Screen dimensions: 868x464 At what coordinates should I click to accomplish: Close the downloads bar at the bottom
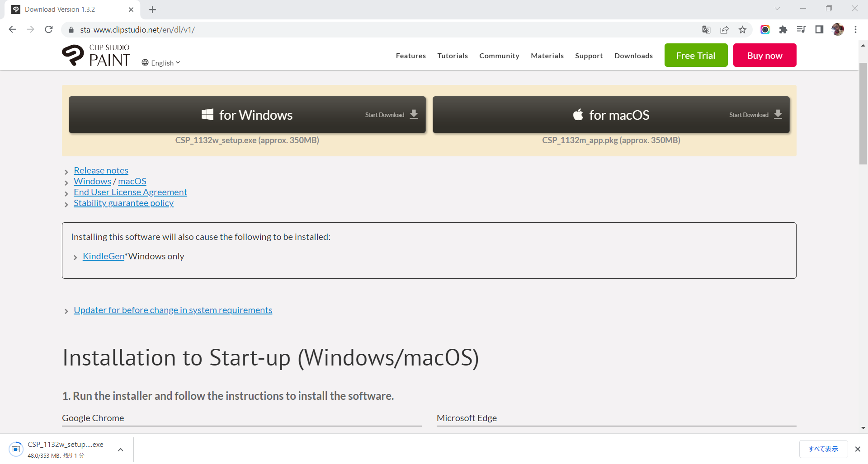pyautogui.click(x=858, y=449)
